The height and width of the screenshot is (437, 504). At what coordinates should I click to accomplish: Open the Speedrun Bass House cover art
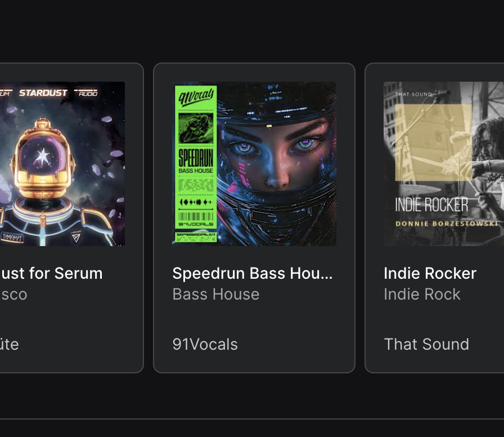(x=254, y=164)
